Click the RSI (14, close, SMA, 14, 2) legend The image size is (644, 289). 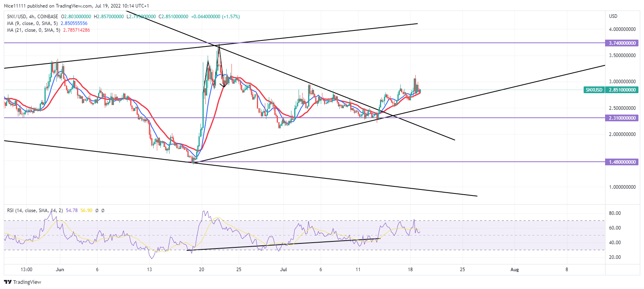35,211
